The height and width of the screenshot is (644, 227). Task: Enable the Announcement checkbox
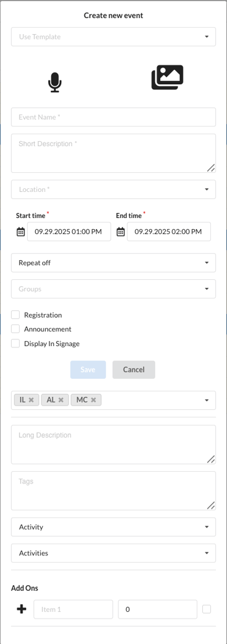click(15, 329)
